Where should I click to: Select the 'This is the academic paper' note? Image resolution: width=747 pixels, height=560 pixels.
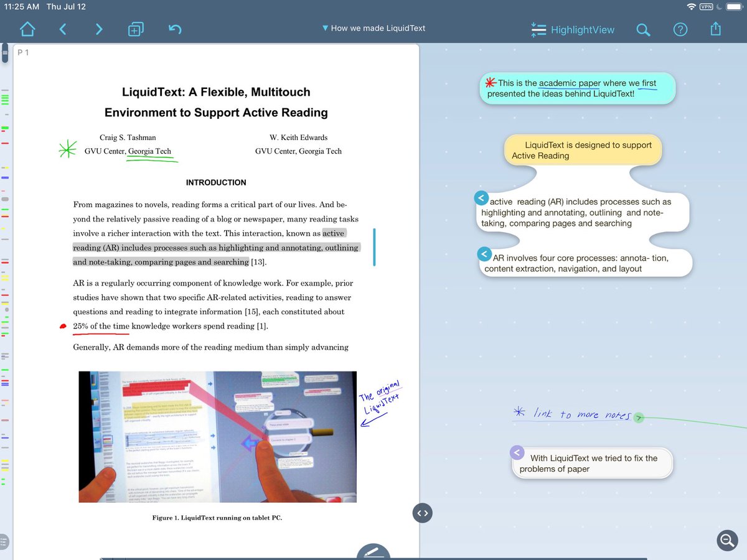coord(578,88)
